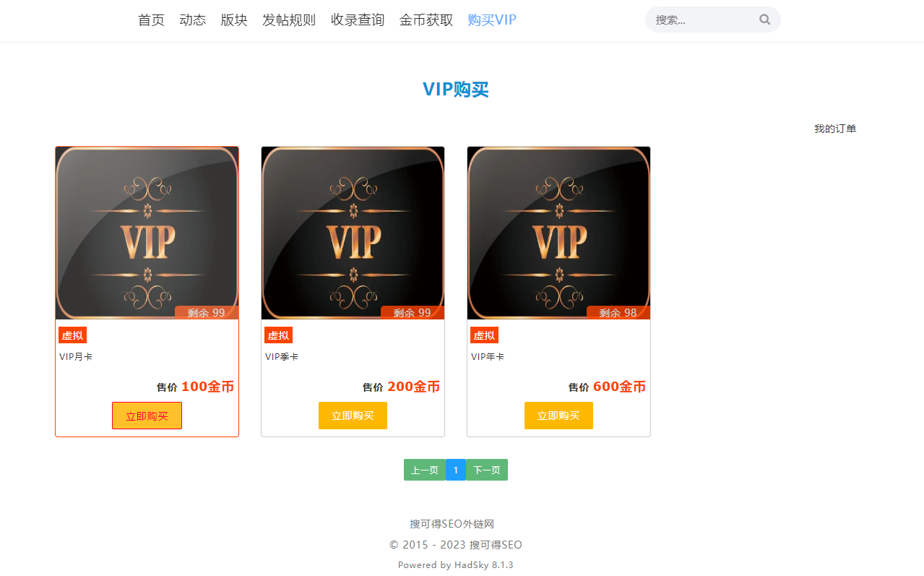Image resolution: width=924 pixels, height=576 pixels.
Task: Open the 版块 navigation link
Action: coord(234,20)
